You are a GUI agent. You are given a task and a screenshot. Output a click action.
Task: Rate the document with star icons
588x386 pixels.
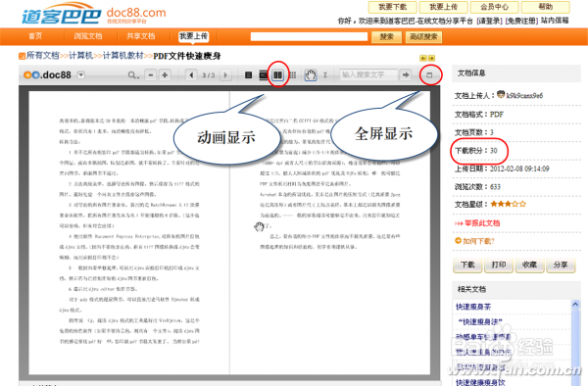(x=508, y=204)
